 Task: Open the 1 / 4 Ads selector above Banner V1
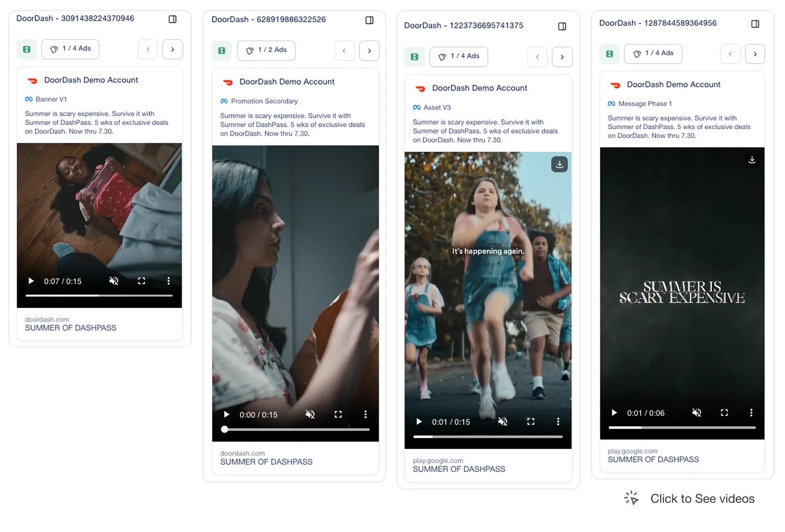(70, 49)
